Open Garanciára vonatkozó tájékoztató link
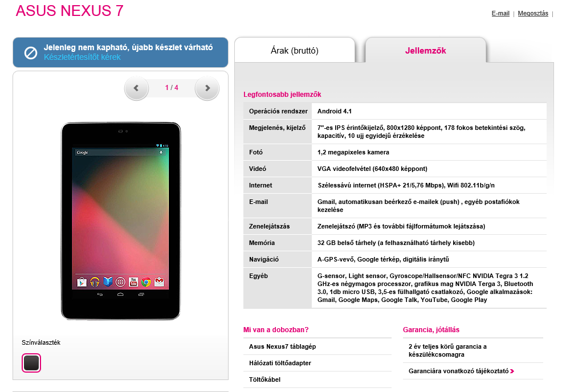566x392 pixels. click(x=458, y=371)
